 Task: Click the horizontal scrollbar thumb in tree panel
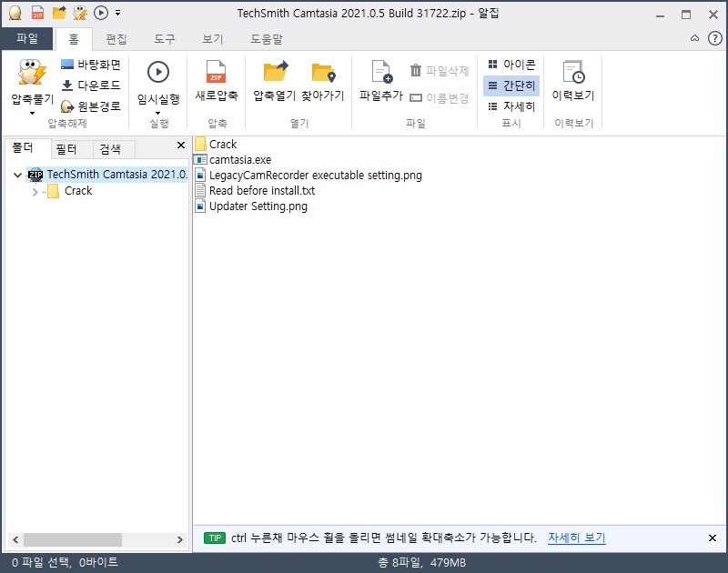coord(73,539)
